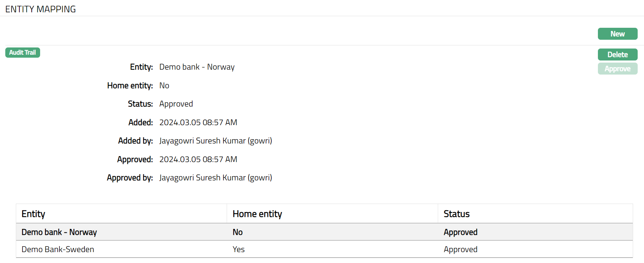Select the Demo Bank-Sweden table row

(58, 249)
